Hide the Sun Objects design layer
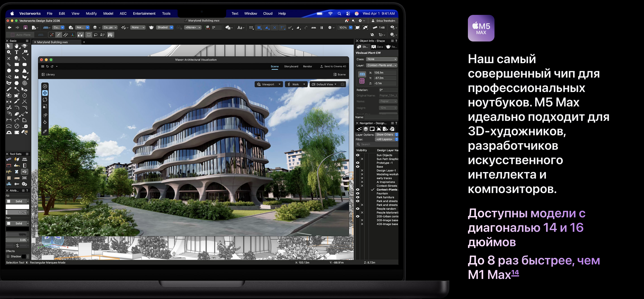The image size is (644, 299). pyautogui.click(x=358, y=155)
